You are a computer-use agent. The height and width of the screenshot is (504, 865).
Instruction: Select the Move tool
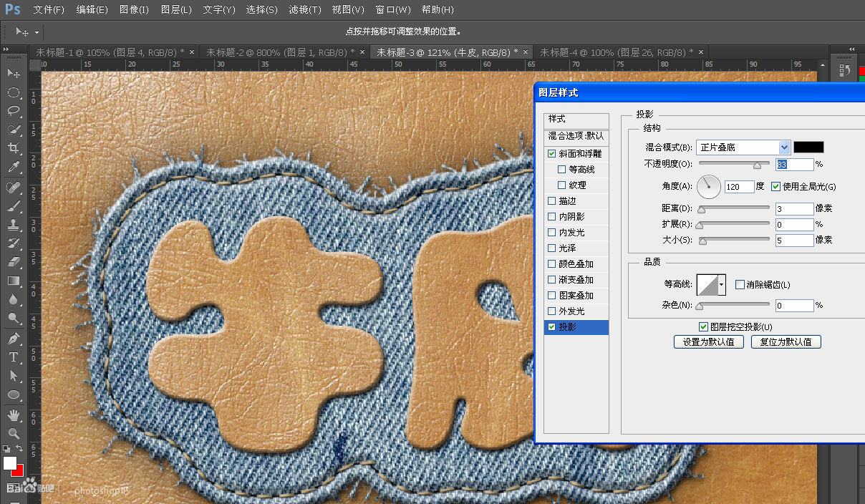[x=14, y=73]
